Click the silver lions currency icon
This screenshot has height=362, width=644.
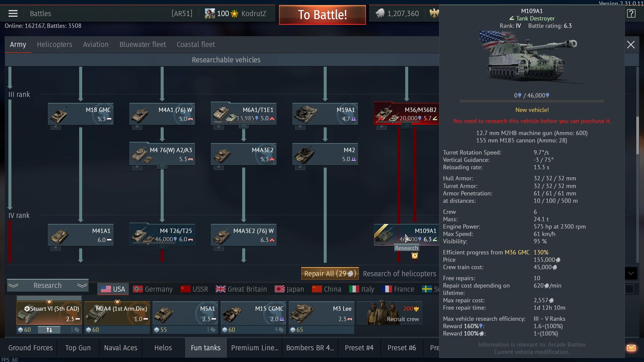[380, 13]
